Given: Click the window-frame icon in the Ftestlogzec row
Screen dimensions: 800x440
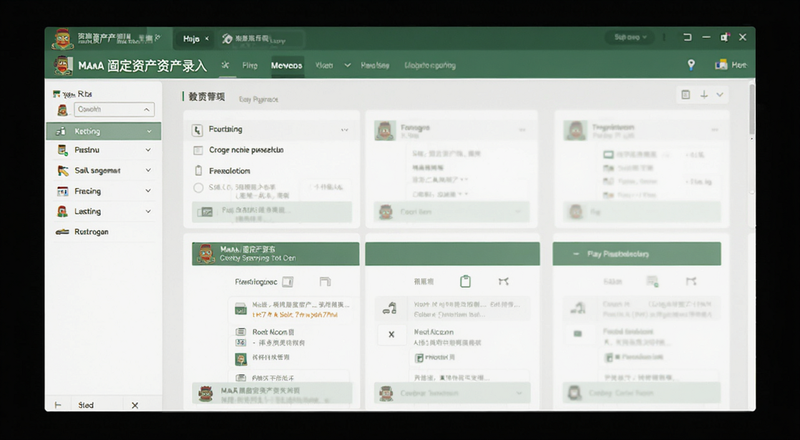Looking at the screenshot, I should 325,281.
